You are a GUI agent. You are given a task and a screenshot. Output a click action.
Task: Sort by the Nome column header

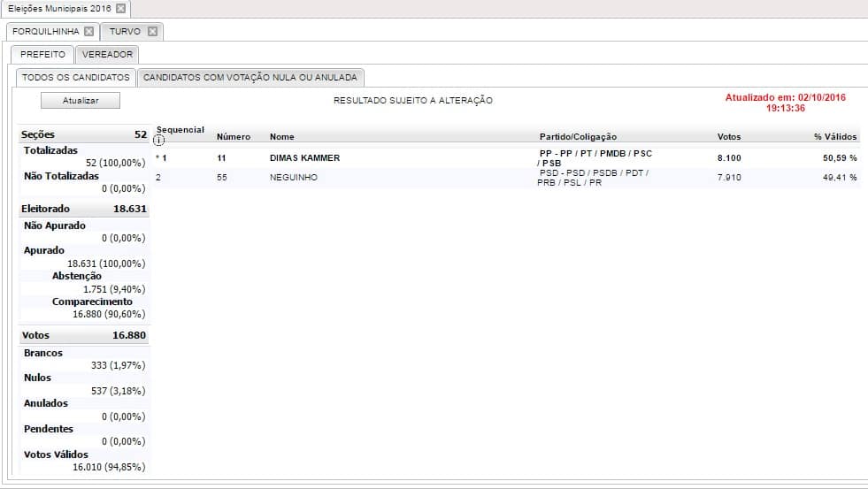pyautogui.click(x=282, y=137)
